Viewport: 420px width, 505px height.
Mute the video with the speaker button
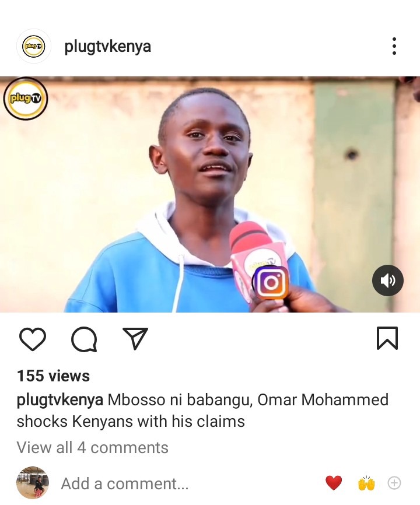(388, 280)
